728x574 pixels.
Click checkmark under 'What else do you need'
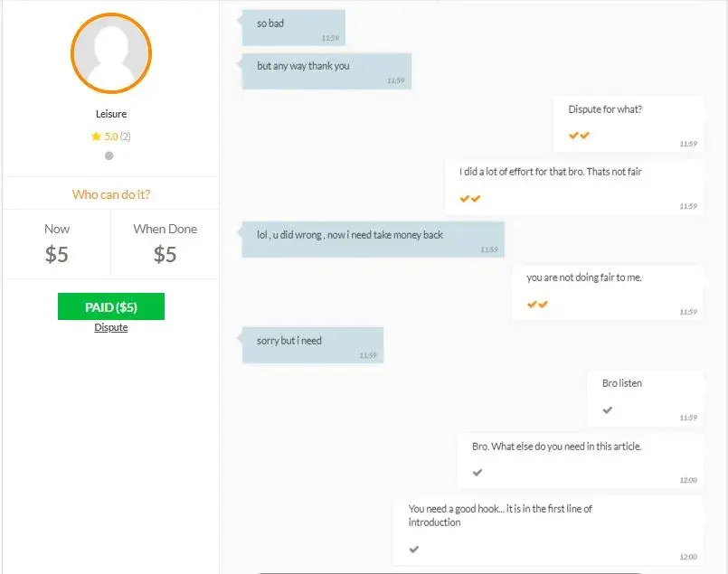(x=477, y=472)
